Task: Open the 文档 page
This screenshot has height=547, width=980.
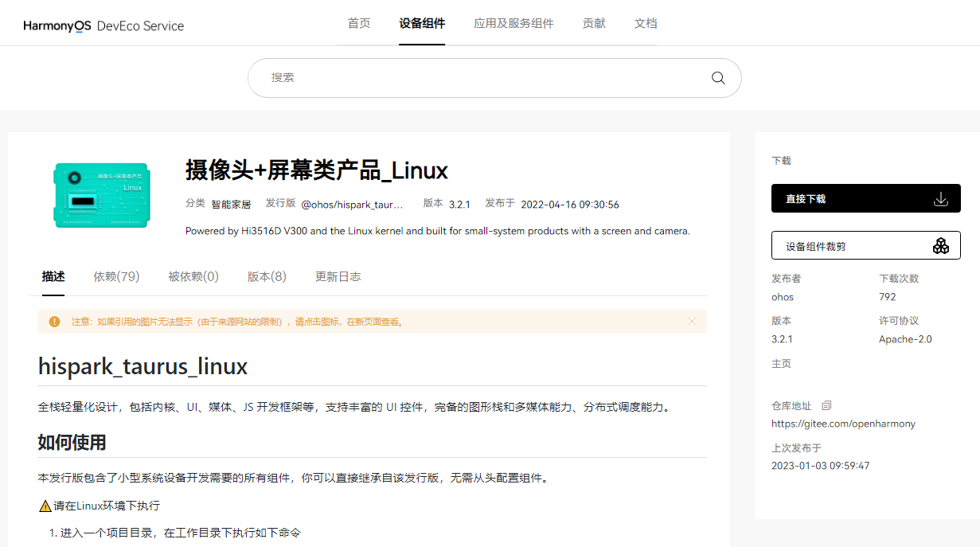Action: click(x=646, y=23)
